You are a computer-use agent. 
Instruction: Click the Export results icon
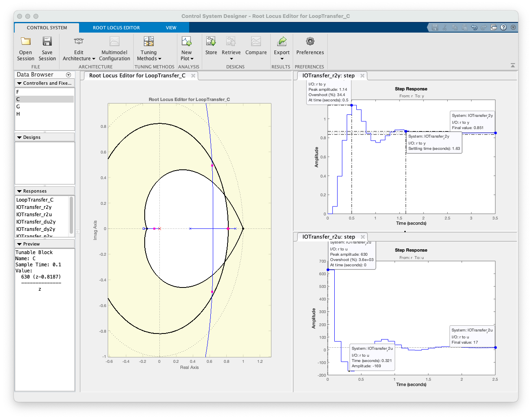(x=282, y=41)
